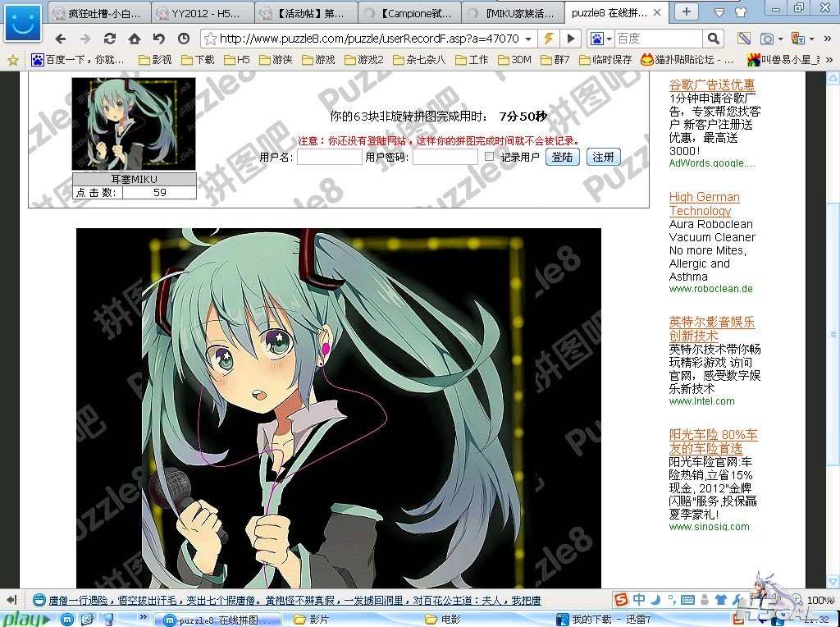Tick the 记录用户 checkbox
This screenshot has width=840, height=627.
click(489, 157)
